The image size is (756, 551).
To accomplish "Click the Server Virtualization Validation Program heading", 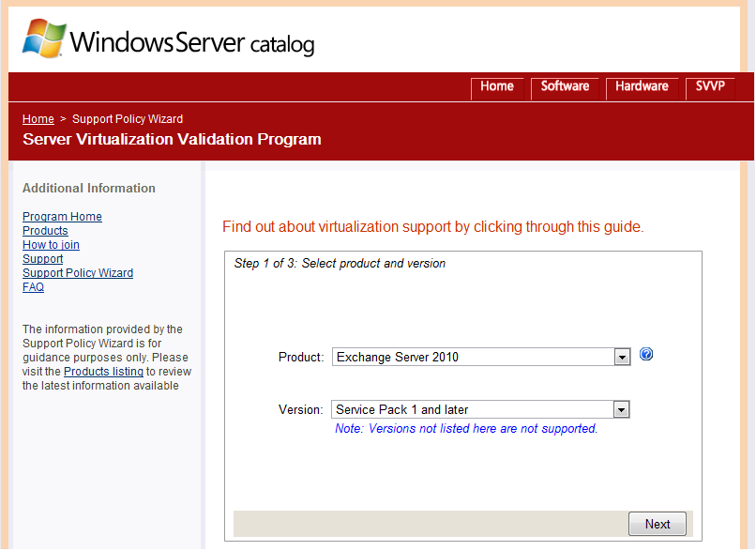I will click(172, 140).
